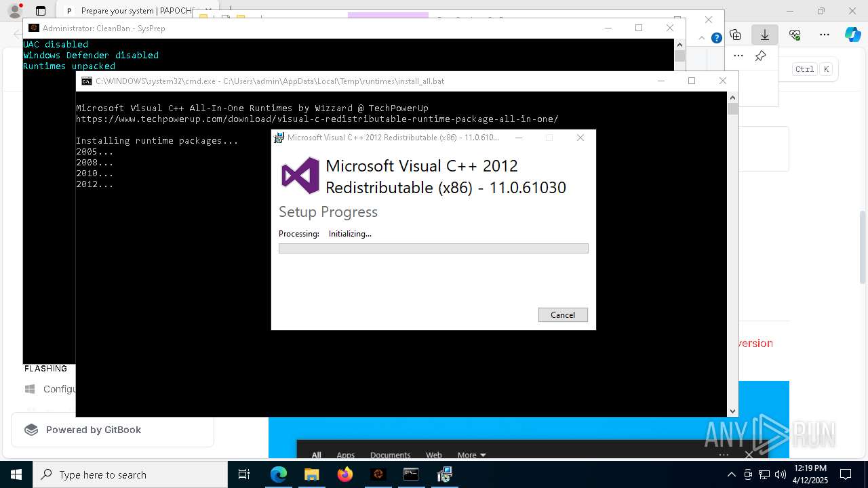Show hidden system tray icons
This screenshot has height=488, width=868.
731,474
